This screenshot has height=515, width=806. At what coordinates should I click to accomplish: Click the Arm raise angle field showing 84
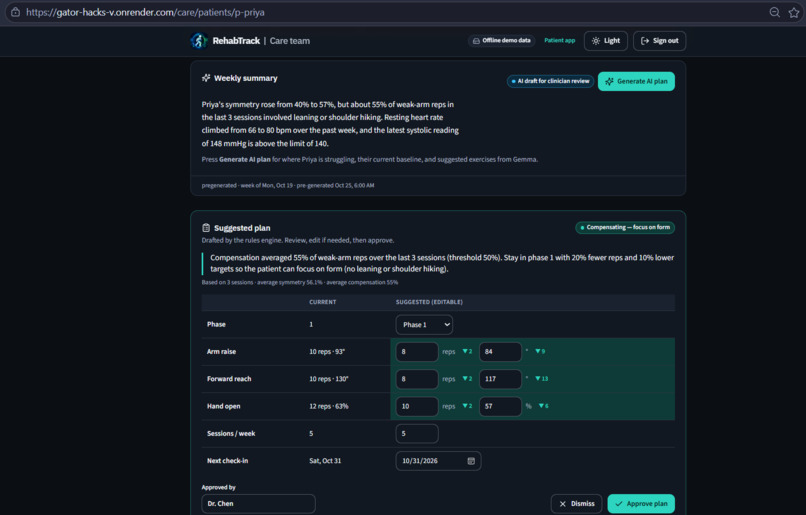tap(500, 352)
